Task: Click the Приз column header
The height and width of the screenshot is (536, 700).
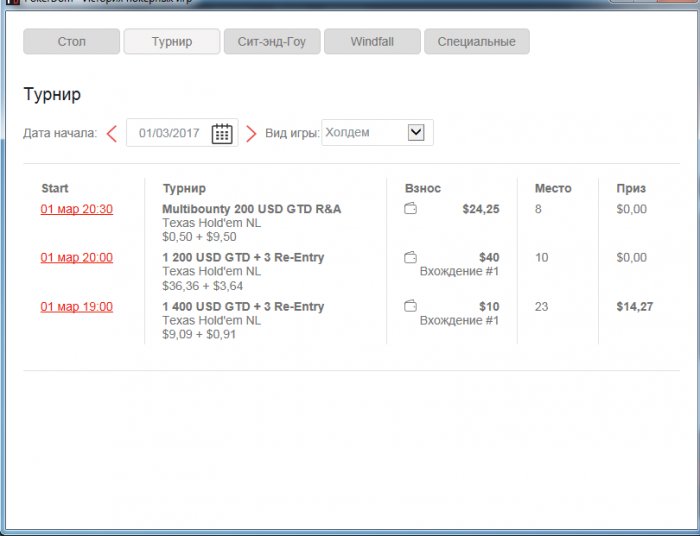Action: pos(631,188)
